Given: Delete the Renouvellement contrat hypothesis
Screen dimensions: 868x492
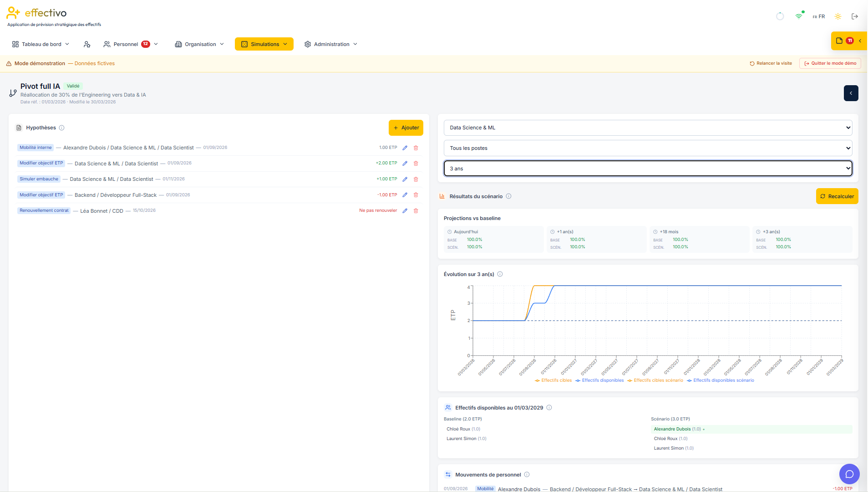Looking at the screenshot, I should [x=416, y=211].
